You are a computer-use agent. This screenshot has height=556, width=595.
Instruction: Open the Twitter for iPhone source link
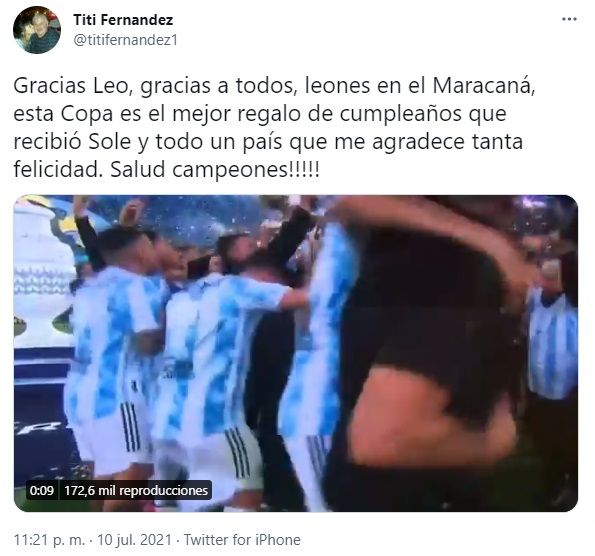tap(242, 540)
